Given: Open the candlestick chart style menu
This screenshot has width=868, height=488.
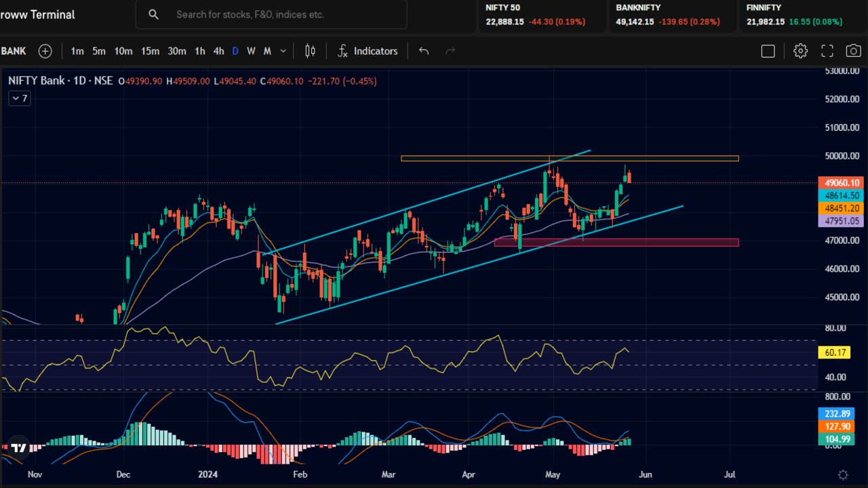Looking at the screenshot, I should tap(310, 51).
